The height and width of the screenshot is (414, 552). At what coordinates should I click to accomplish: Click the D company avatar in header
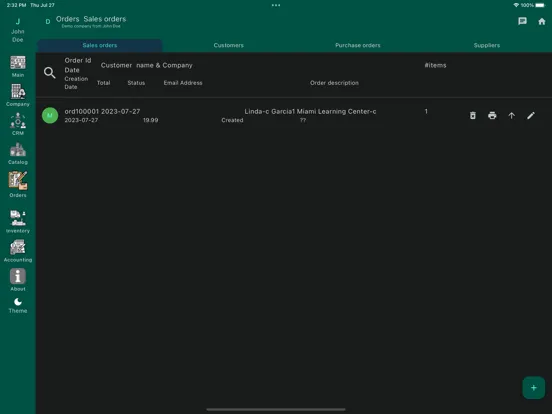click(x=48, y=22)
